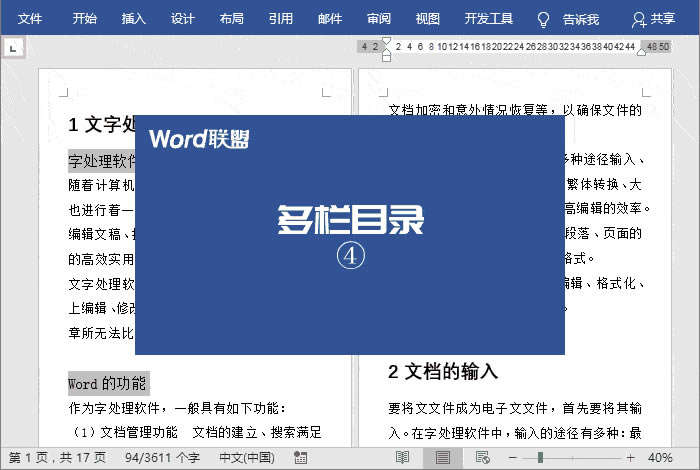Switch to Print Layout view
The image size is (700, 470).
click(443, 458)
